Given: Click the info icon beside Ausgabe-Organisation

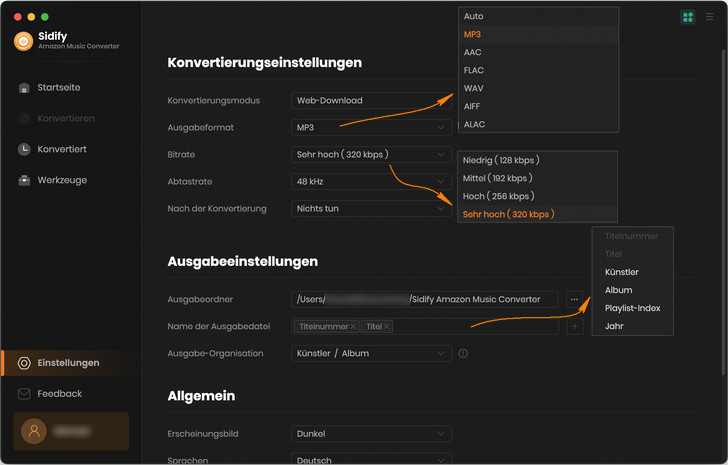Looking at the screenshot, I should (463, 354).
